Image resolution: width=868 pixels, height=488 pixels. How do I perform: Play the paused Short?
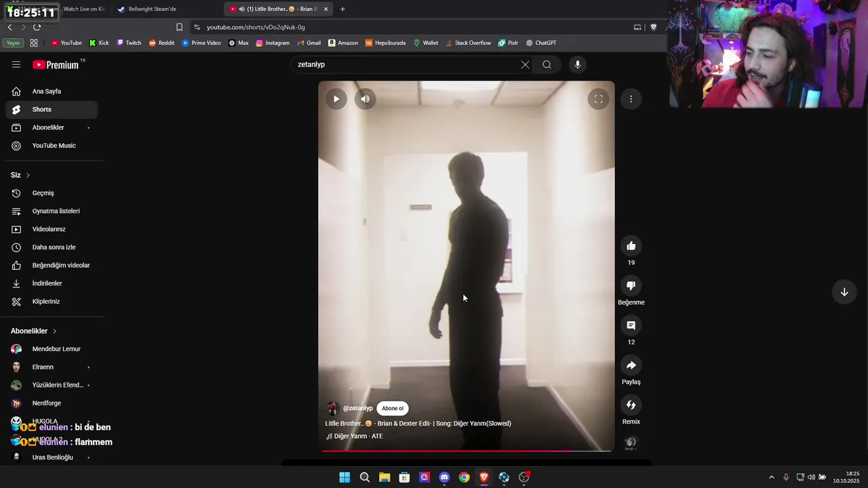click(336, 99)
